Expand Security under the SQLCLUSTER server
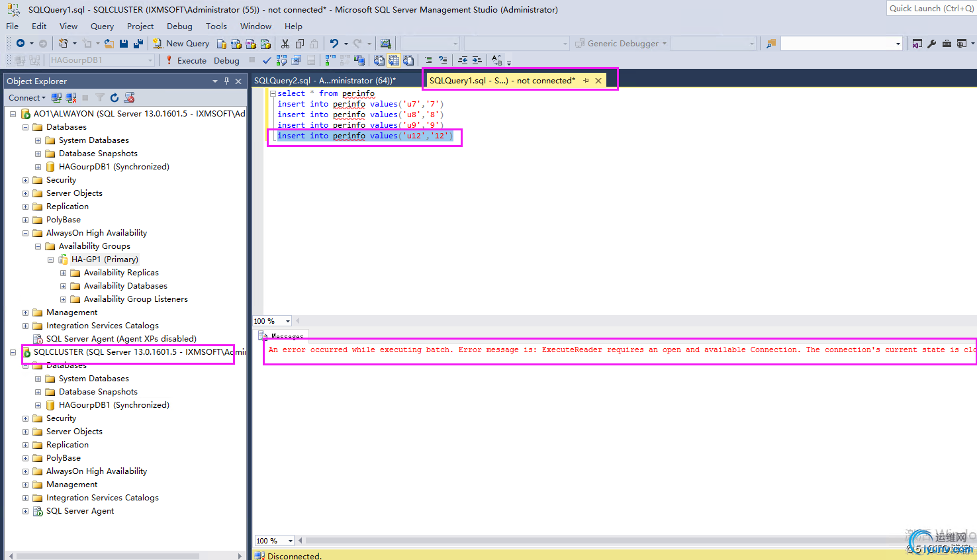The image size is (977, 560). click(25, 418)
